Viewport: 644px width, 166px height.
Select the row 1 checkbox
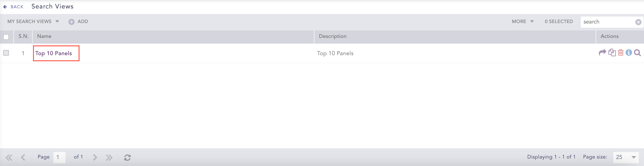(x=6, y=53)
